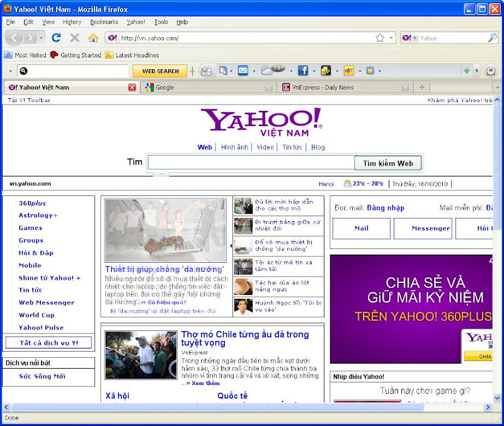Click the Tải Y! Toolbar link
This screenshot has width=504, height=426.
click(x=29, y=100)
